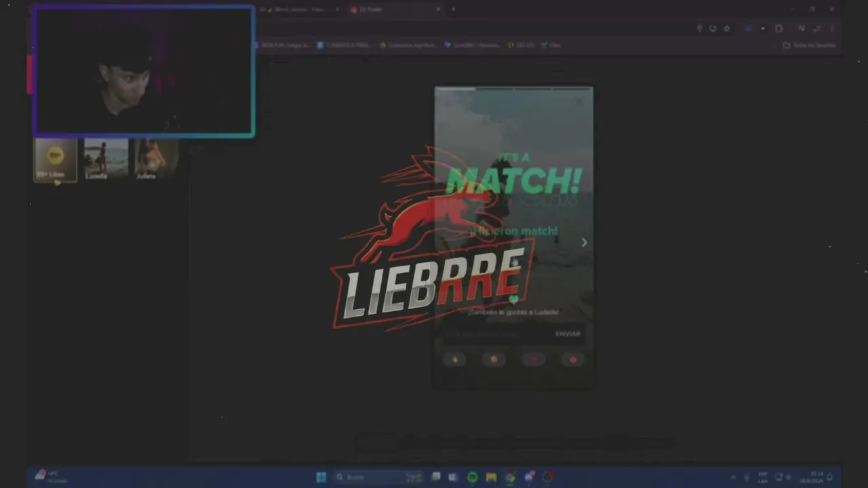Close the Tinder browser tab

438,9
